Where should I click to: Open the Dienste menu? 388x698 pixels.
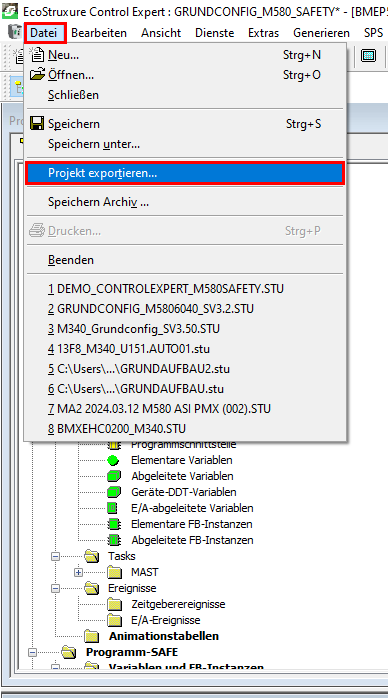[214, 32]
